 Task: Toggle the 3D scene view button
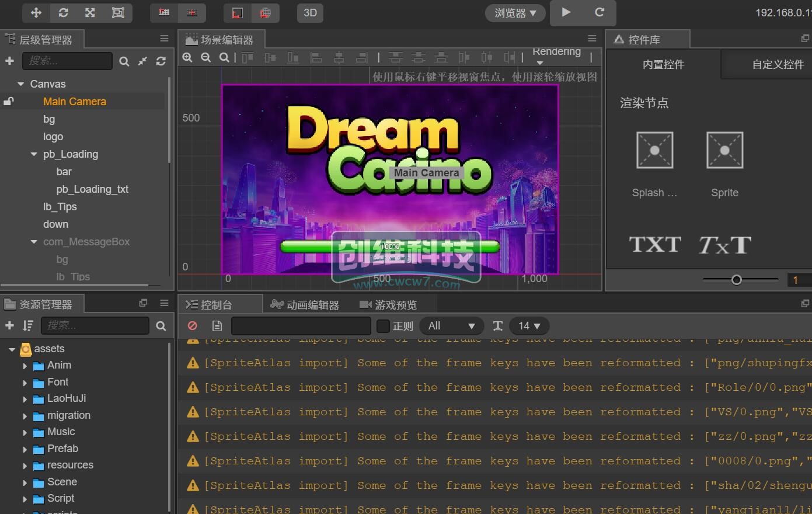pos(310,12)
